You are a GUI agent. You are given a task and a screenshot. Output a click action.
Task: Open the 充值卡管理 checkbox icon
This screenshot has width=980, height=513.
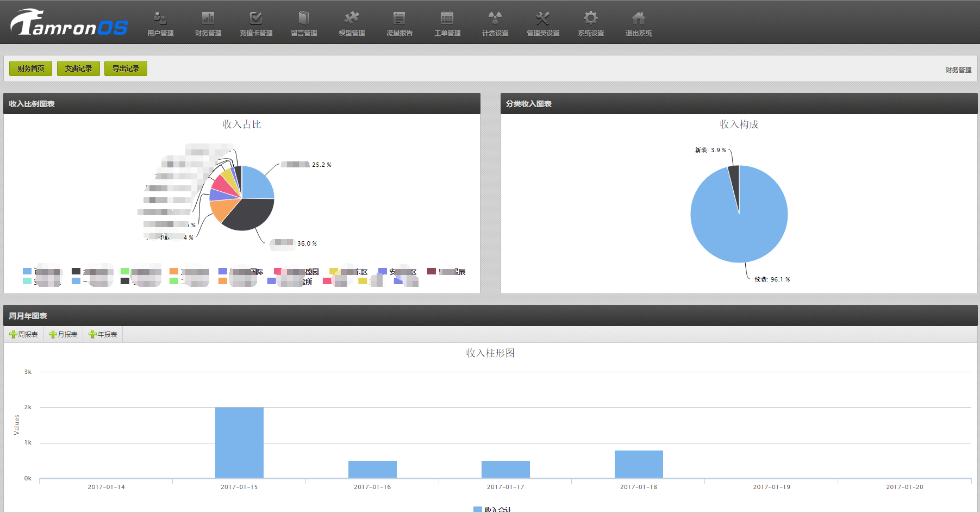pyautogui.click(x=256, y=18)
